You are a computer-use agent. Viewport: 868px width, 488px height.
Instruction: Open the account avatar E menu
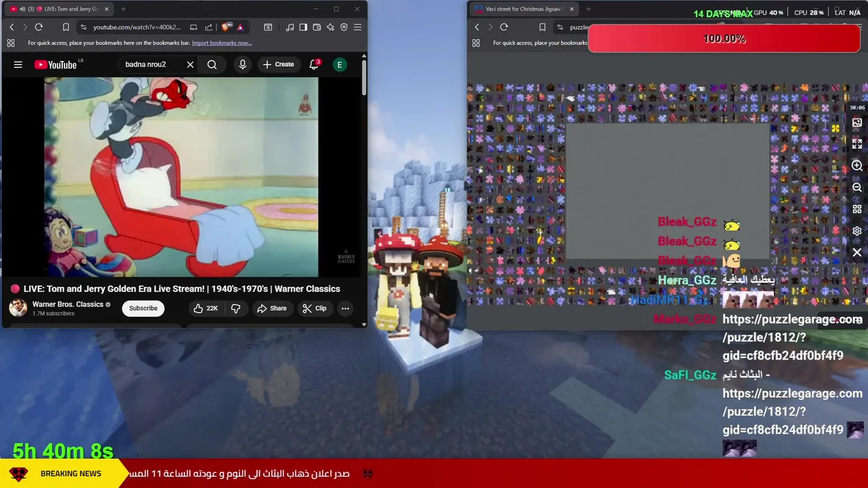point(340,64)
